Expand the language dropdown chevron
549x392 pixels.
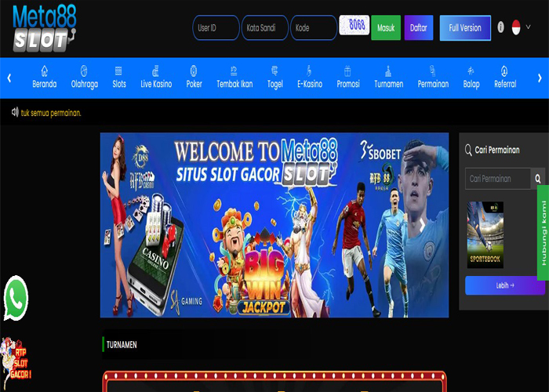tap(528, 27)
